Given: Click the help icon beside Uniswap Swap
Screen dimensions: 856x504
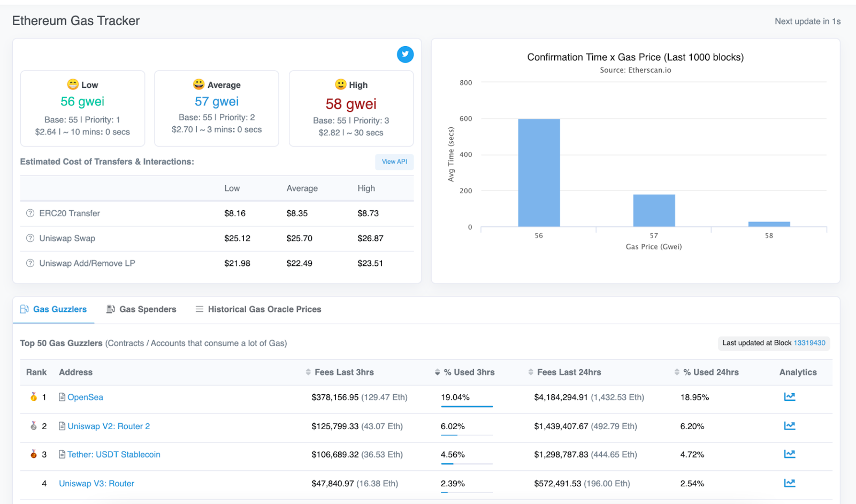Looking at the screenshot, I should tap(30, 239).
